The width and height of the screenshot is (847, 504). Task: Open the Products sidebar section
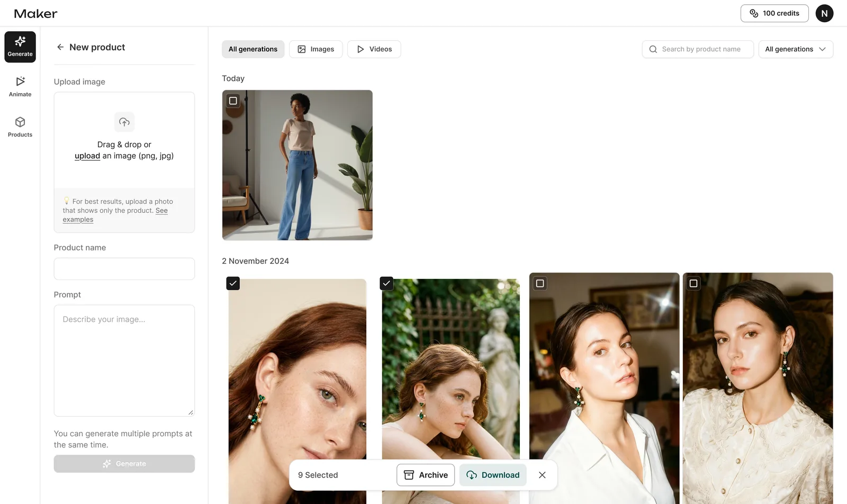click(x=20, y=127)
